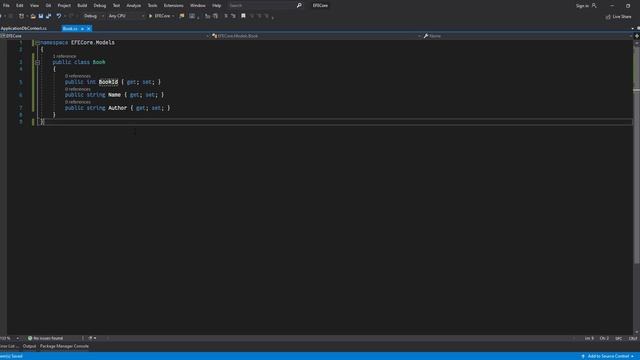Open the Test menu
The height and width of the screenshot is (360, 640).
pos(116,6)
